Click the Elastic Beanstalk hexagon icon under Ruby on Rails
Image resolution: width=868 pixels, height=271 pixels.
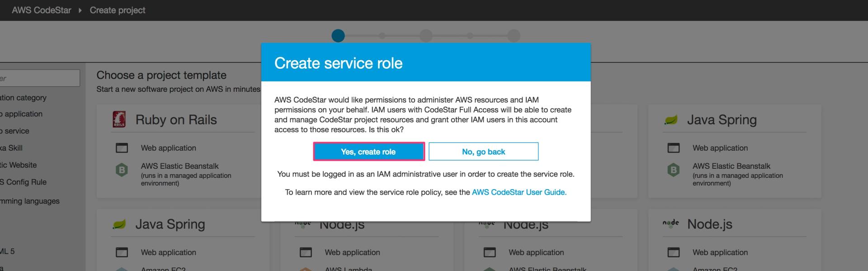pyautogui.click(x=122, y=170)
